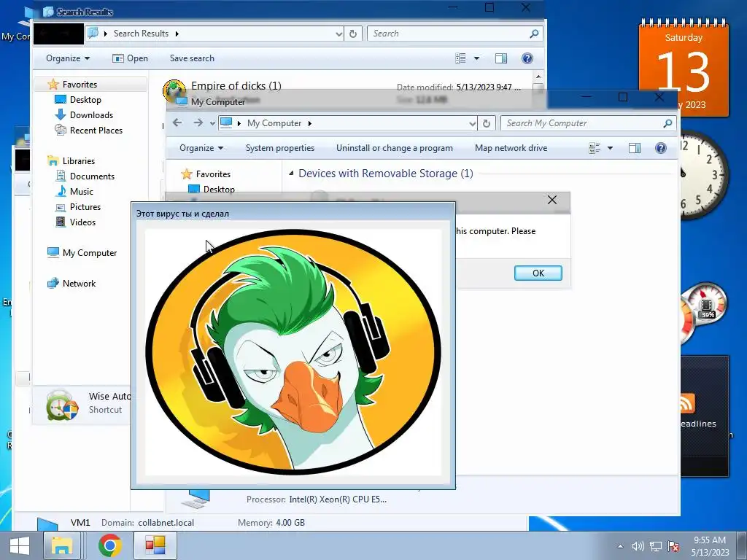Open Action Center flag icon
The image size is (747, 560).
point(673,546)
